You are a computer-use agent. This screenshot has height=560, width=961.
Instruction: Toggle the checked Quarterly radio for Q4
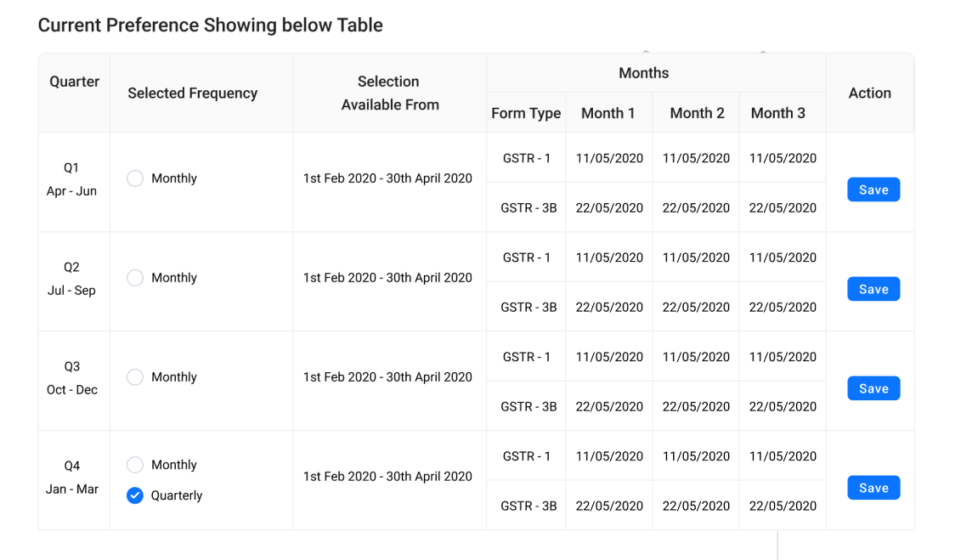[x=135, y=495]
